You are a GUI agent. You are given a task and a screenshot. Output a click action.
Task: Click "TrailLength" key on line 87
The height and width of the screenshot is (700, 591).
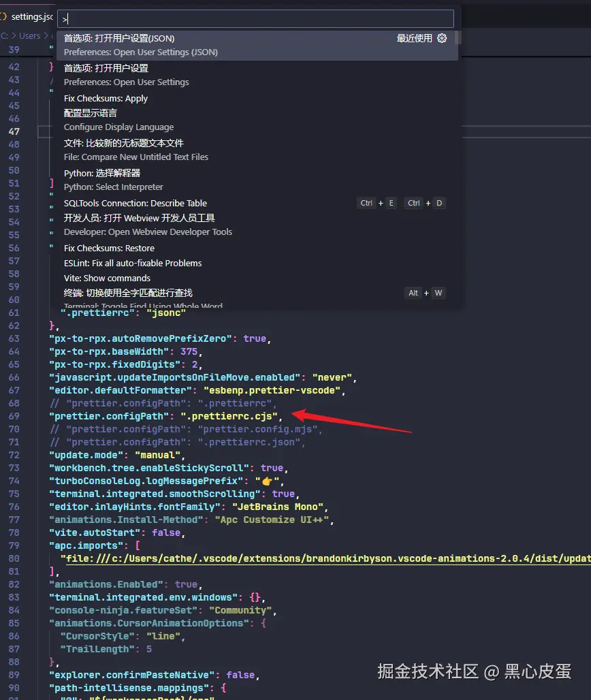pos(98,649)
